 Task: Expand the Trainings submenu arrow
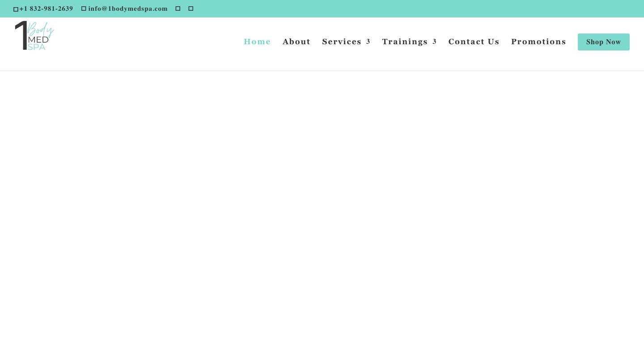click(x=435, y=42)
